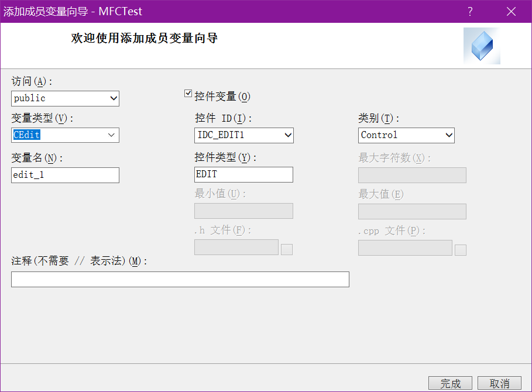
Task: Toggle the 控件变量 checkbox
Action: 188,94
